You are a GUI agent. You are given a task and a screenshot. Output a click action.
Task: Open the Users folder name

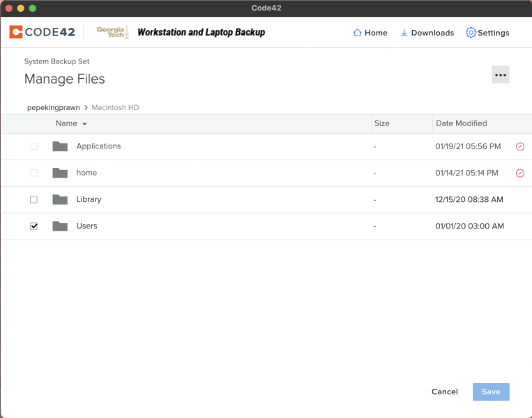pyautogui.click(x=86, y=226)
